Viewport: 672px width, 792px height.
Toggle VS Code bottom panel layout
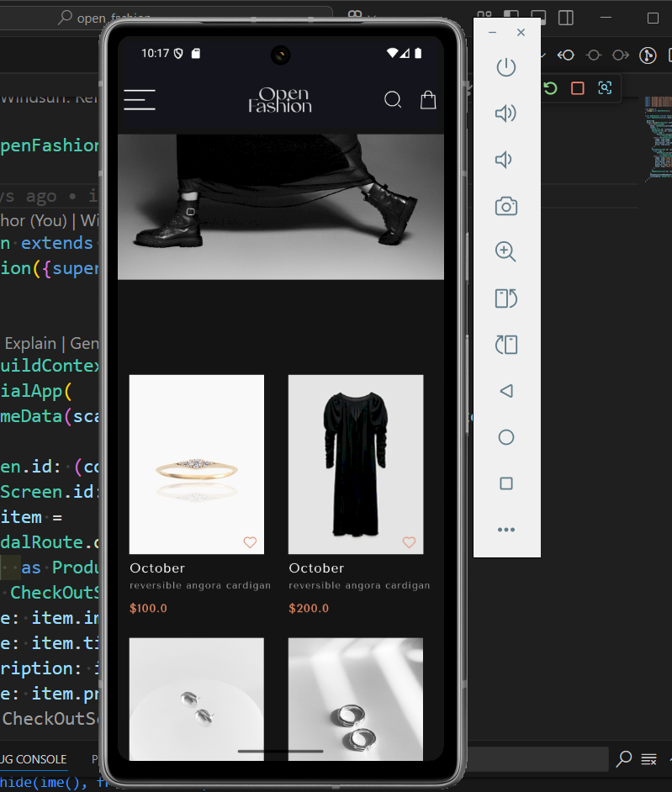pos(538,18)
